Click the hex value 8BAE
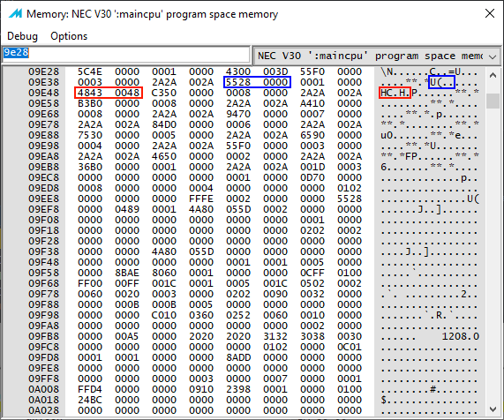 coord(127,273)
